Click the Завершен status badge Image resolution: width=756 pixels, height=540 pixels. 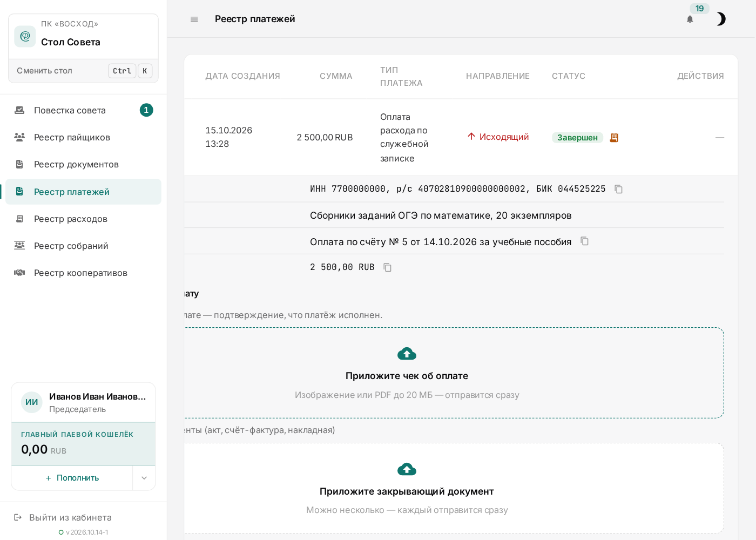tap(577, 138)
